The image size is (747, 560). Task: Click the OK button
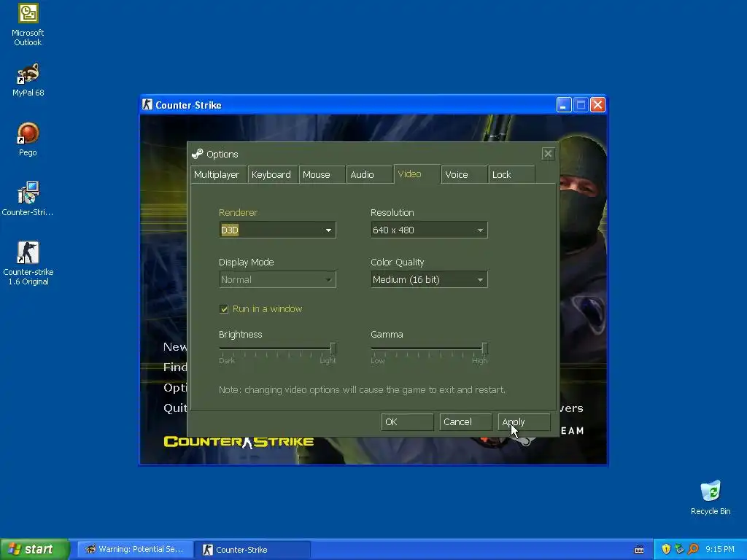[407, 422]
